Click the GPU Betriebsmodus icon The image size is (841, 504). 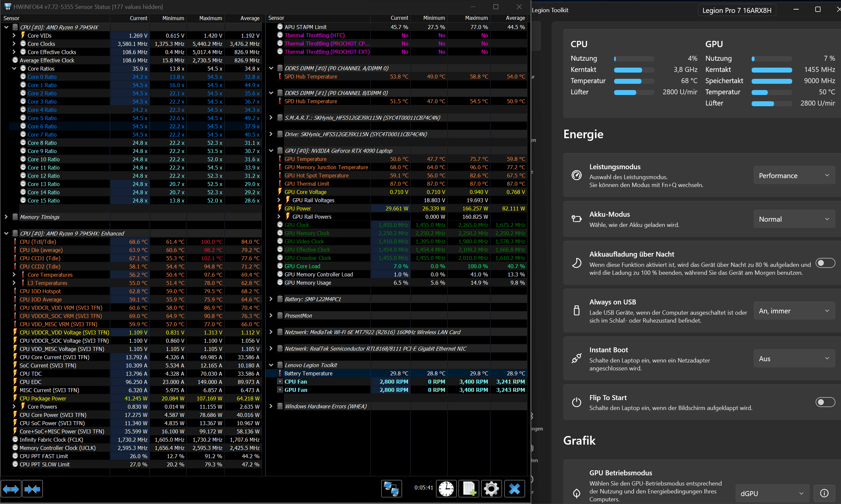click(x=576, y=493)
